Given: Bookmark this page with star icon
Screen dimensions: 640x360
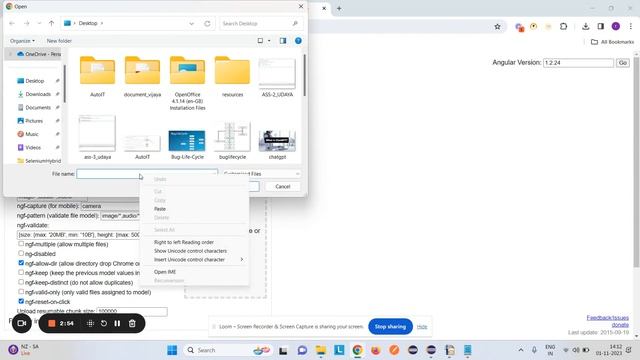Looking at the screenshot, I should click(x=497, y=27).
